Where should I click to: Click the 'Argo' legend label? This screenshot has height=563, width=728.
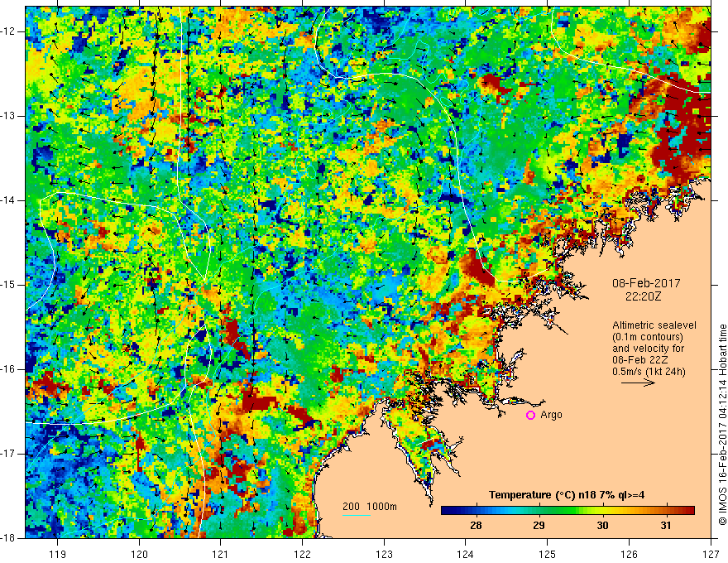tap(551, 415)
